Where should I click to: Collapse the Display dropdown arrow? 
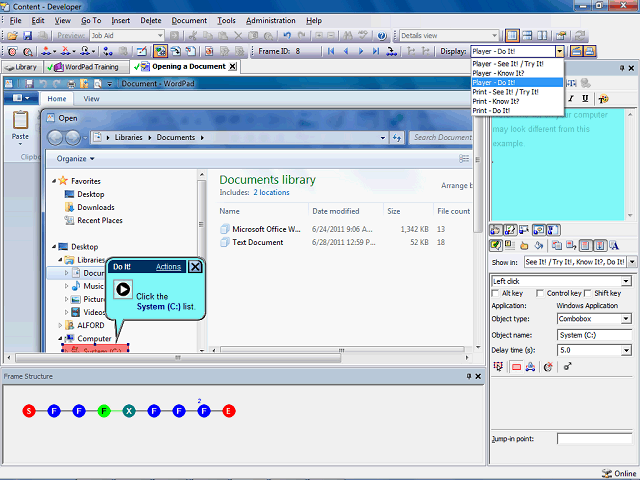coord(560,51)
